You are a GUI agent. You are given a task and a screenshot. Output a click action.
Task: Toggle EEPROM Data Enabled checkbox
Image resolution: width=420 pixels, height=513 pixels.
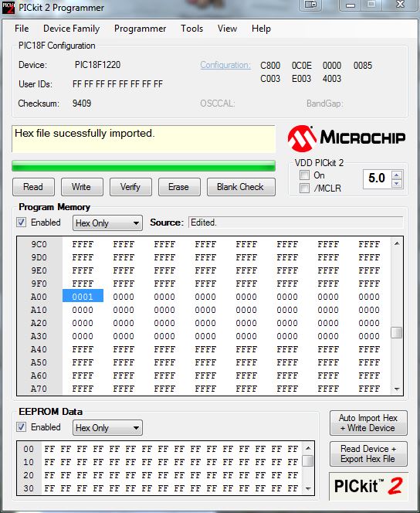(22, 427)
